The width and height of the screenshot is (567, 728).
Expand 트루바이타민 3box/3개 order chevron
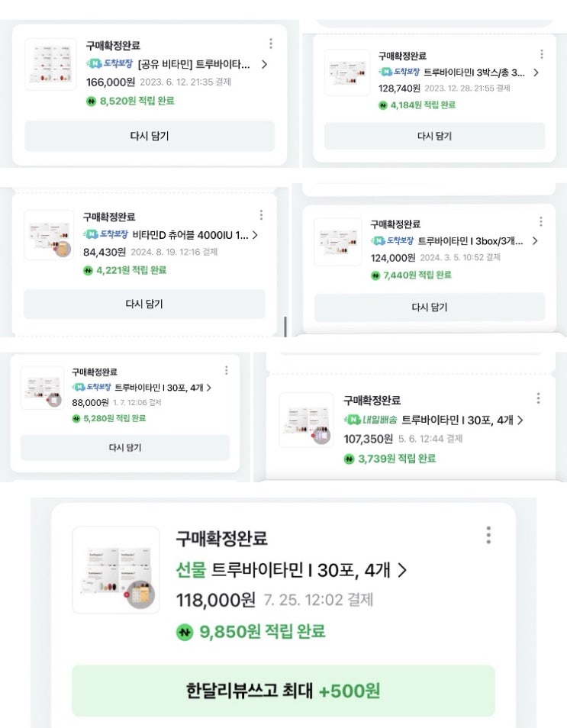[x=535, y=241]
